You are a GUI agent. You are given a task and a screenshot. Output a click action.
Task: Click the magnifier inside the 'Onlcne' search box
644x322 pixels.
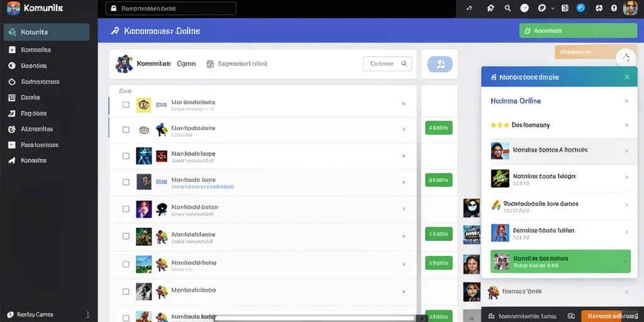coord(404,64)
